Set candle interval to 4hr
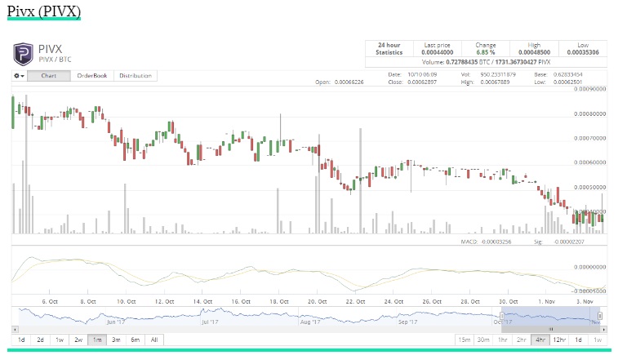618x364 pixels. pyautogui.click(x=540, y=340)
